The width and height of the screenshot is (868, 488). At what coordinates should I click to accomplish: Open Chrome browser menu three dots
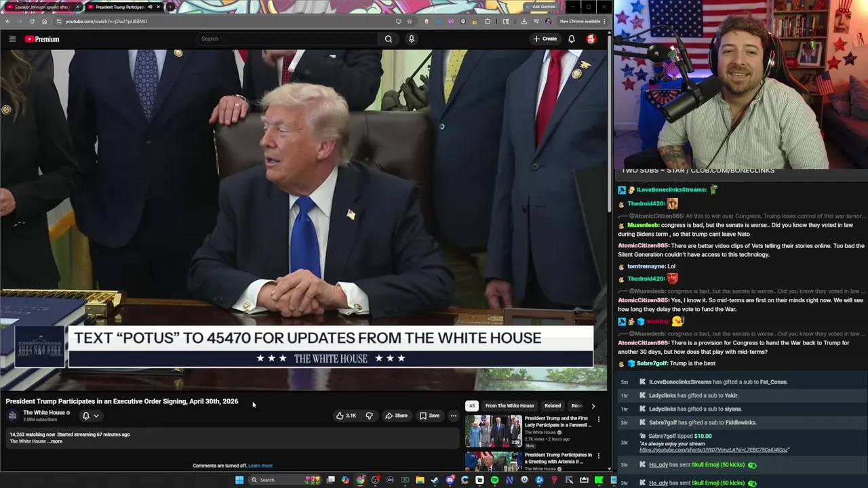point(604,21)
